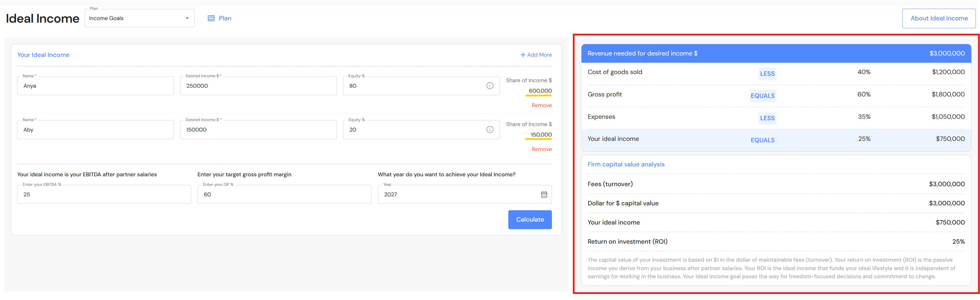Click info icon in Aby's Equity field
The height and width of the screenshot is (300, 980).
tap(490, 130)
